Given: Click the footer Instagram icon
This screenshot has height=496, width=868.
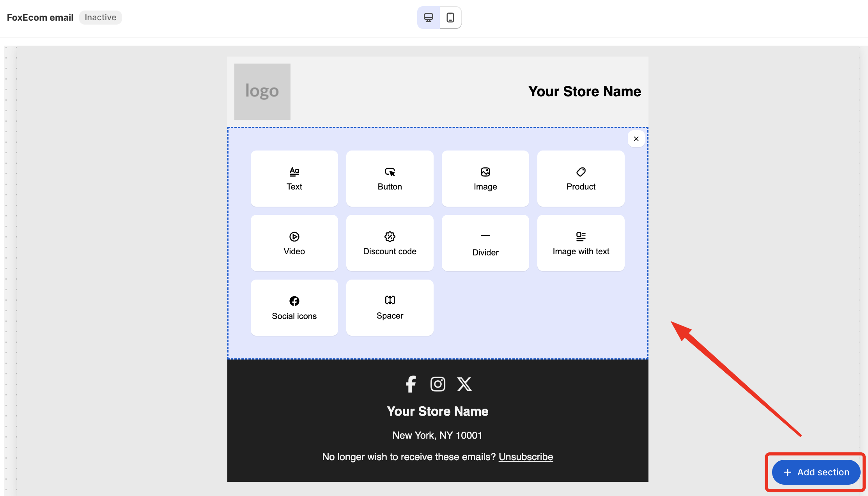Looking at the screenshot, I should click(x=438, y=384).
